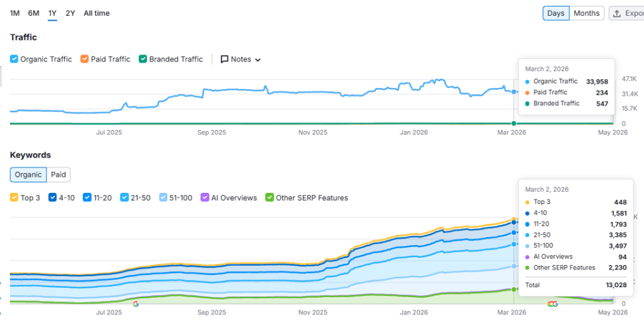
Task: Click the Other SERP Features green data point
Action: [513, 290]
